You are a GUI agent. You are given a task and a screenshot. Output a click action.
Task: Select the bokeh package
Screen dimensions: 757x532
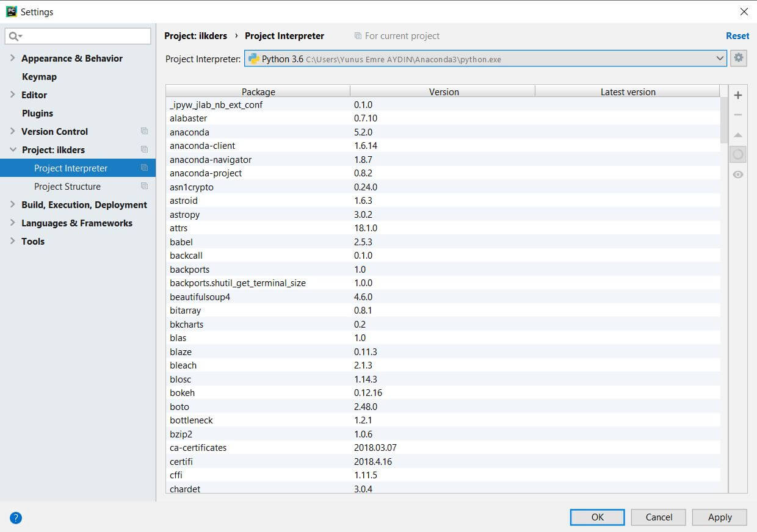pyautogui.click(x=443, y=393)
